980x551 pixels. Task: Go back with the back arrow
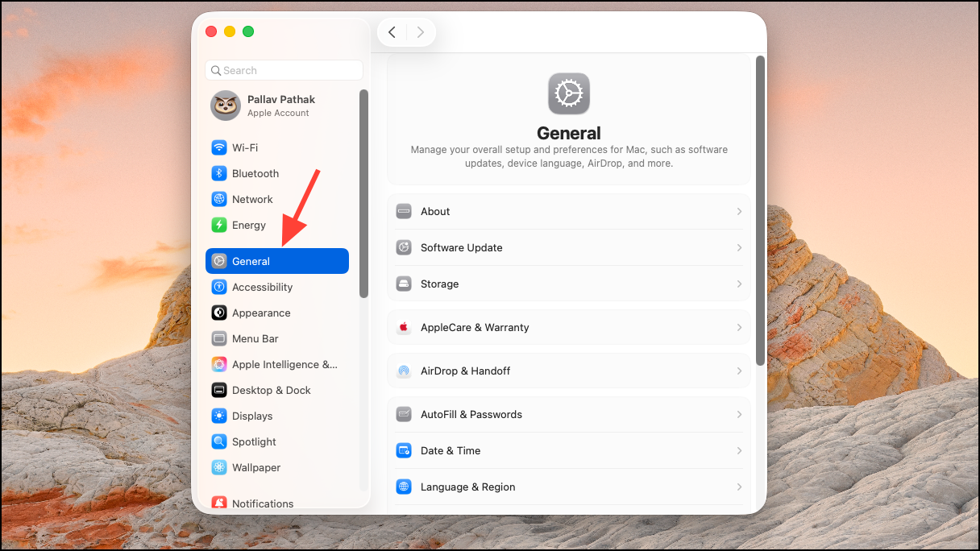pos(392,32)
